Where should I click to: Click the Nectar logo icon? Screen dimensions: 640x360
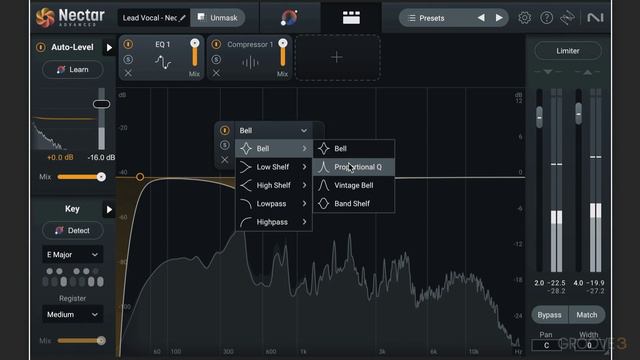(45, 18)
